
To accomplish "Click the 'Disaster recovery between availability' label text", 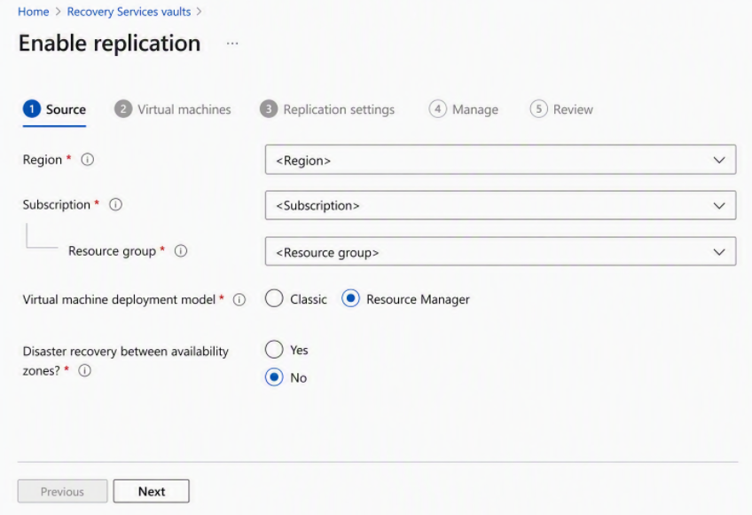I will tap(126, 351).
